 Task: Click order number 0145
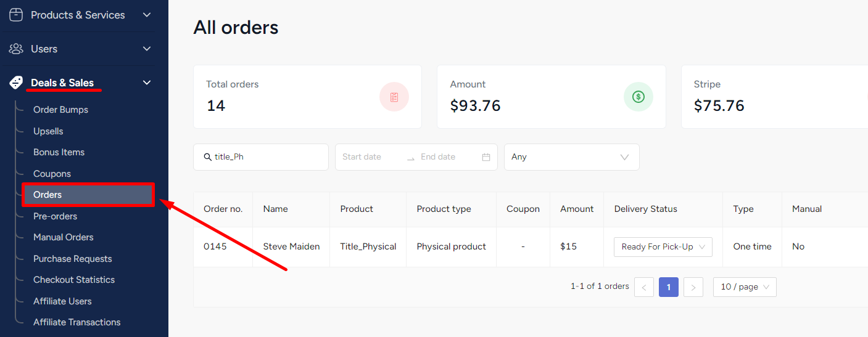(x=215, y=246)
